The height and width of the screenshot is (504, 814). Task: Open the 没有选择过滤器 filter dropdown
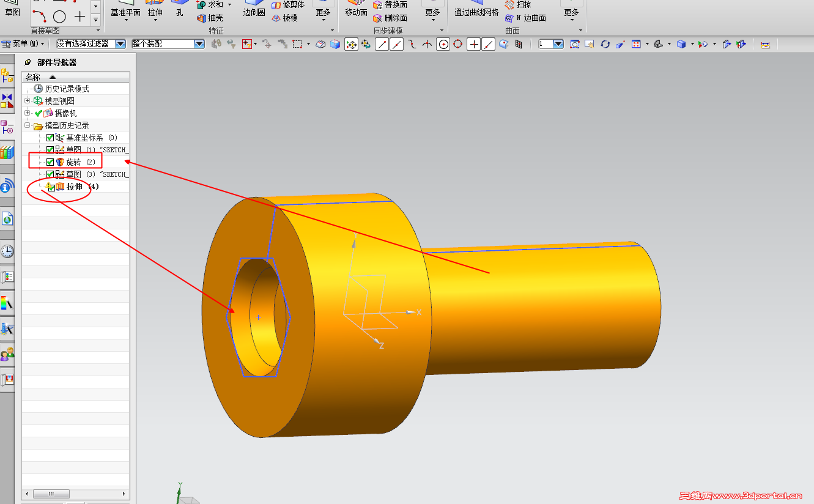click(120, 44)
